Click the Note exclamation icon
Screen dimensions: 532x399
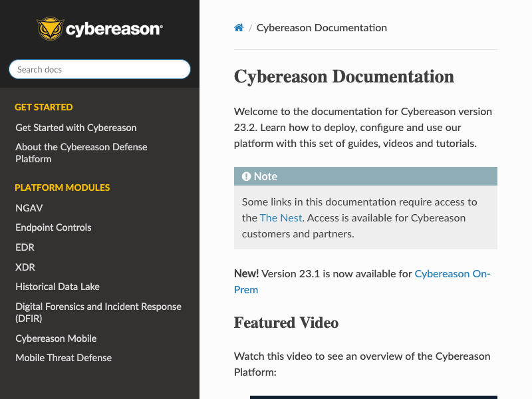pyautogui.click(x=246, y=176)
